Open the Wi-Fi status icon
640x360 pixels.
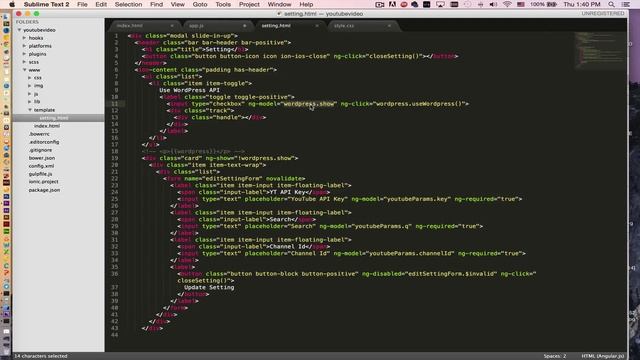point(507,4)
